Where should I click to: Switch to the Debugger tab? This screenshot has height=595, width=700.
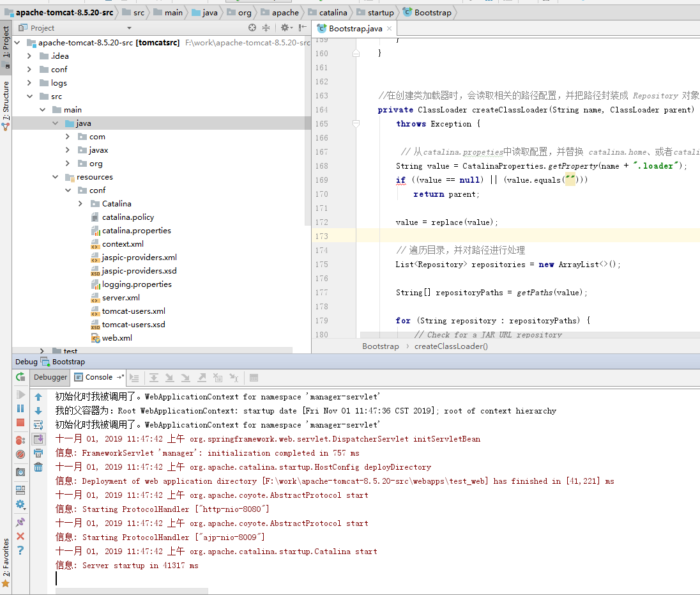point(50,377)
